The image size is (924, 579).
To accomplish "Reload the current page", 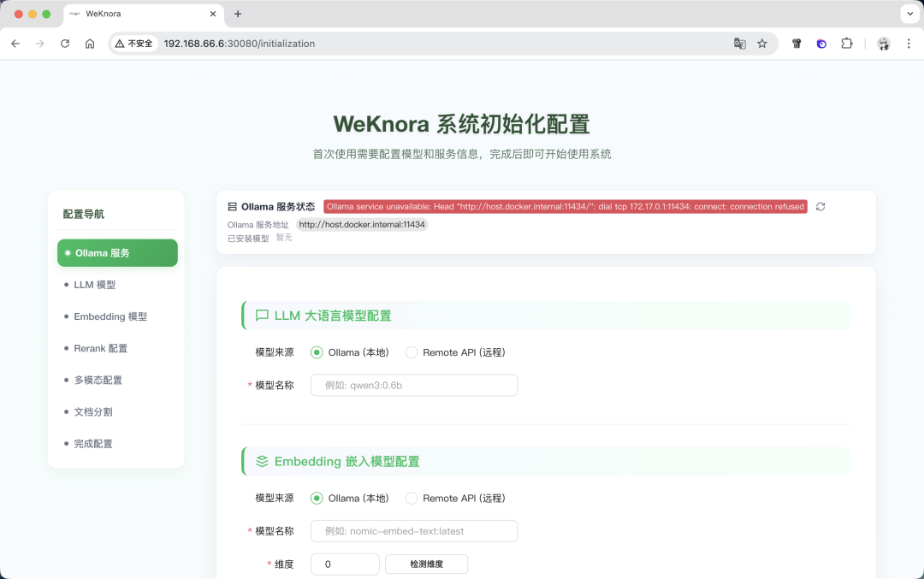I will click(65, 44).
